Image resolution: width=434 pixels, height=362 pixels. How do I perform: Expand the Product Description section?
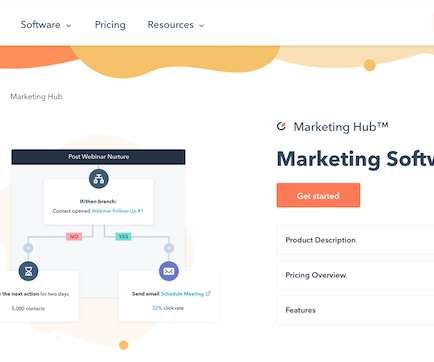[355, 240]
